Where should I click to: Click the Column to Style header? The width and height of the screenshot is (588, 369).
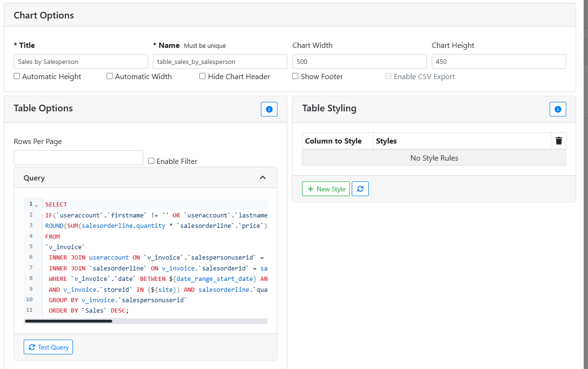(x=333, y=141)
